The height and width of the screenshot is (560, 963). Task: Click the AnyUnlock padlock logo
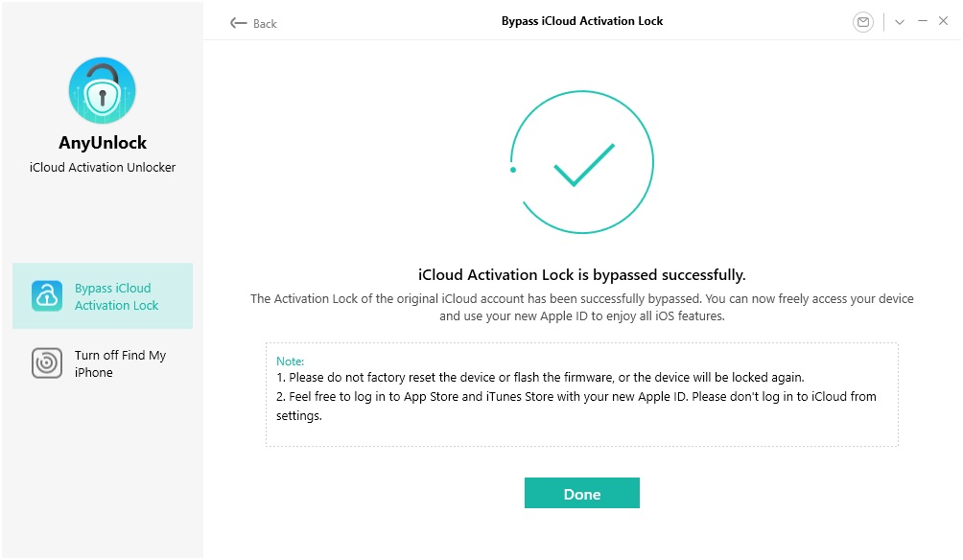point(102,90)
